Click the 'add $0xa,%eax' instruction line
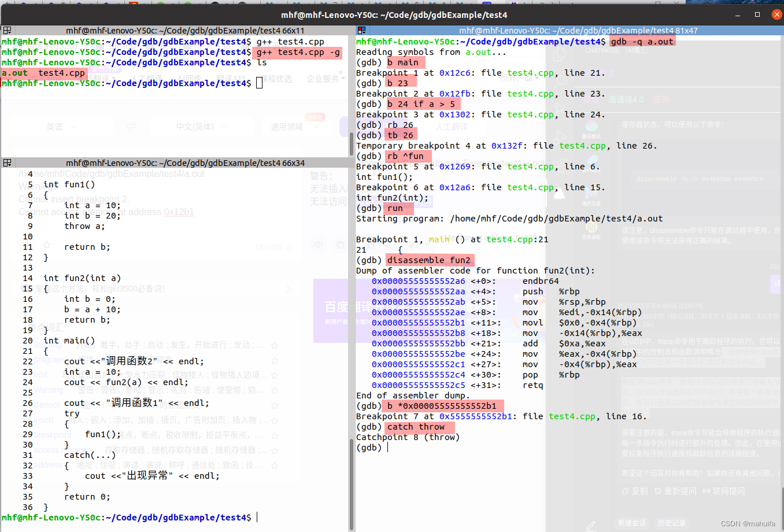 564,343
